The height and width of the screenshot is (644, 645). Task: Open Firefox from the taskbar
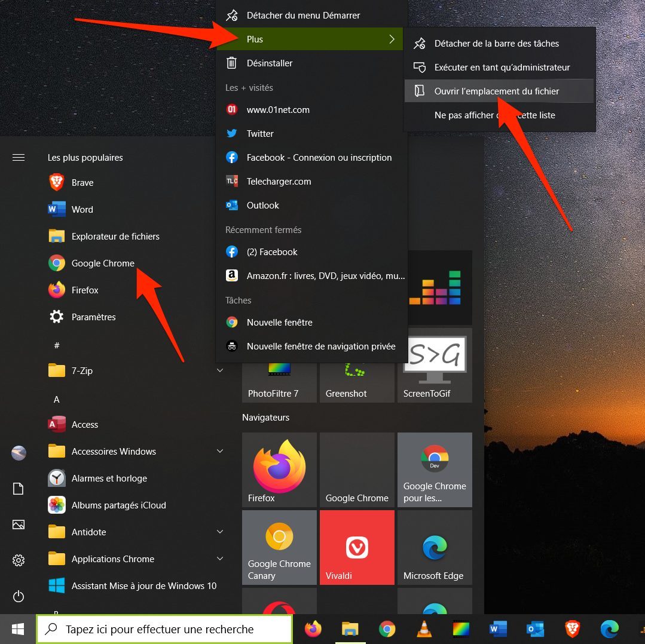(x=313, y=629)
